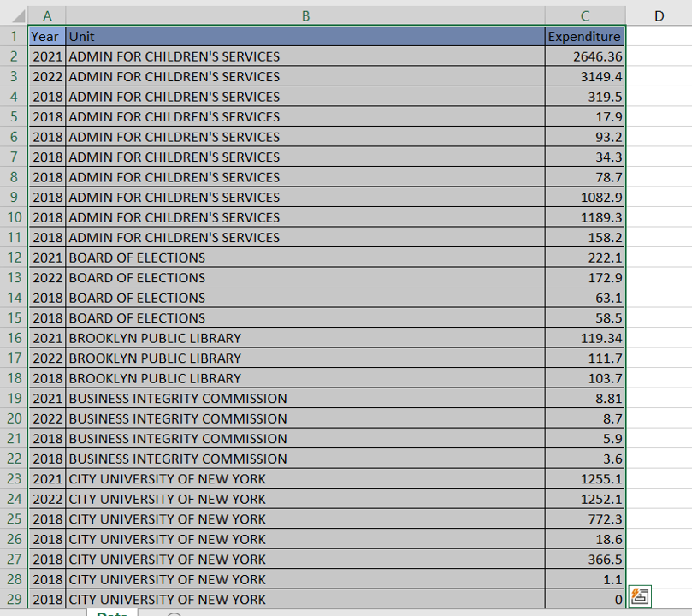Select row header 5
The image size is (692, 616).
tap(14, 117)
